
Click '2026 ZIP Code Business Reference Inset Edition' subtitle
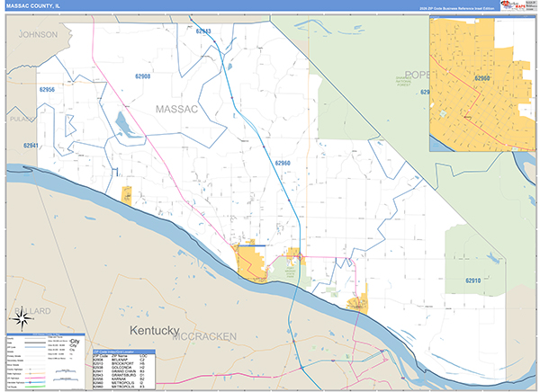pos(457,8)
